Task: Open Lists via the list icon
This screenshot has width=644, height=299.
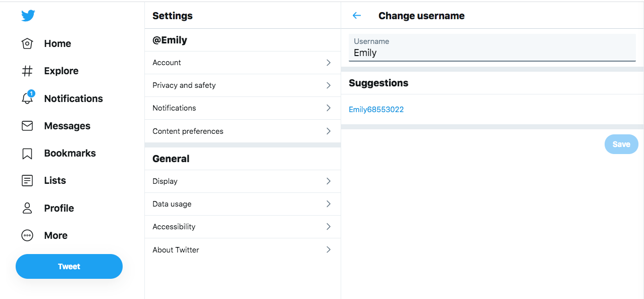Action: point(27,180)
